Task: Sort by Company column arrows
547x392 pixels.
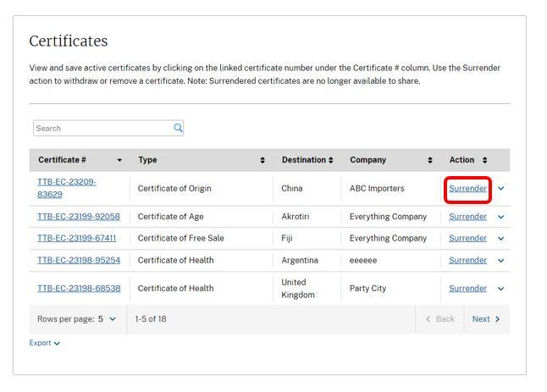Action: [430, 160]
